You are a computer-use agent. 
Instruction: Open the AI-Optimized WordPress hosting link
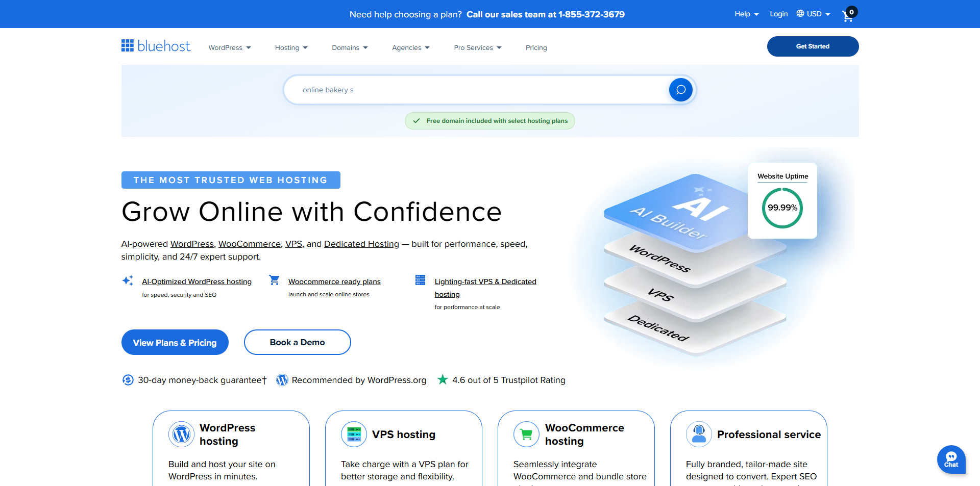tap(197, 282)
